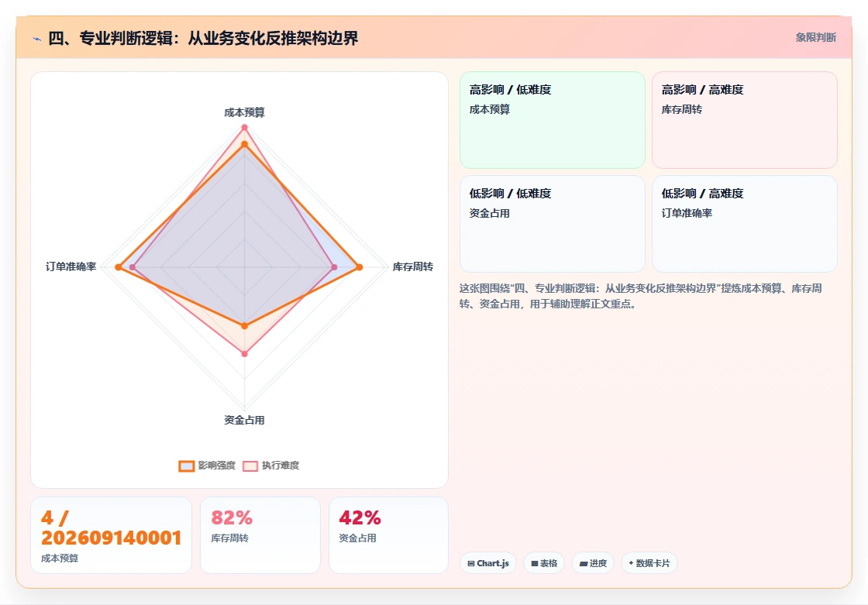Click the pink data point on the 成本预算 axis
868x605 pixels.
click(x=244, y=127)
